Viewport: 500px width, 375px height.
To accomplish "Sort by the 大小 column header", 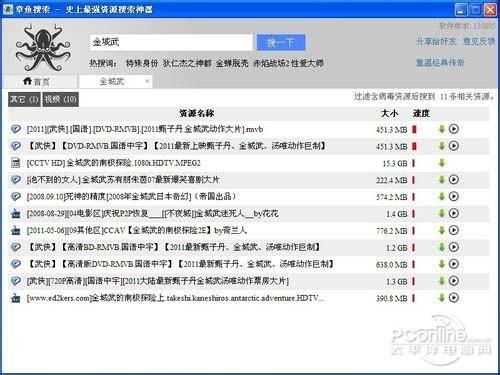I will (x=389, y=113).
